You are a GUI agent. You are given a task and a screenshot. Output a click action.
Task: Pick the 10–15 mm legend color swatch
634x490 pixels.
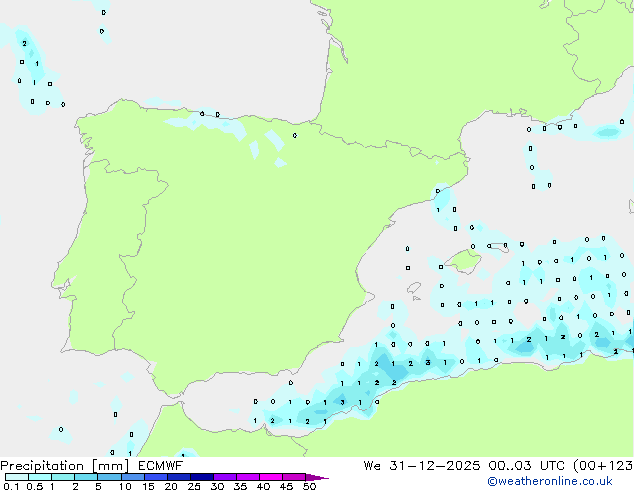(133, 477)
